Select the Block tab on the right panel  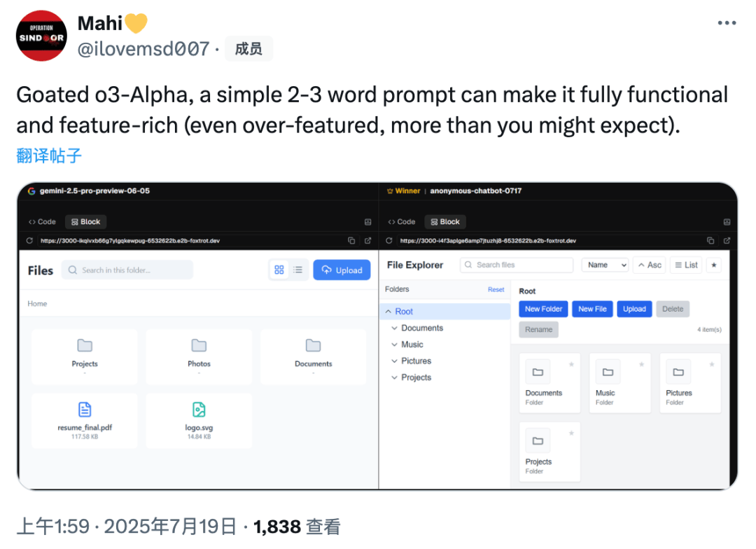tap(445, 221)
